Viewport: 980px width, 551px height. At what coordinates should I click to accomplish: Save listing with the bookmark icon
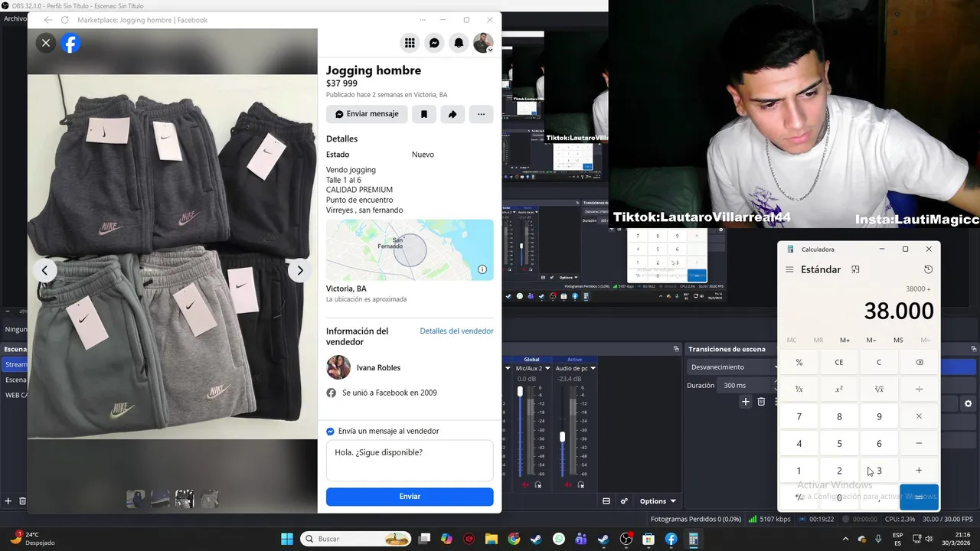coord(424,114)
